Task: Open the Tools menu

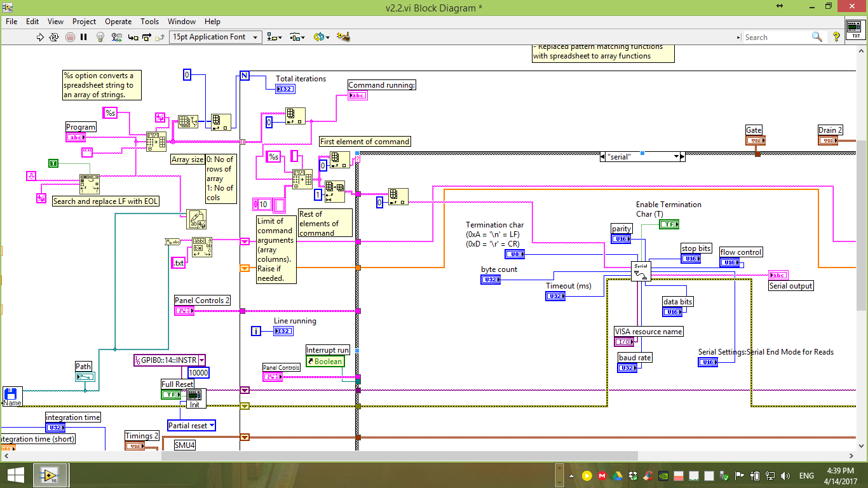Action: point(150,21)
